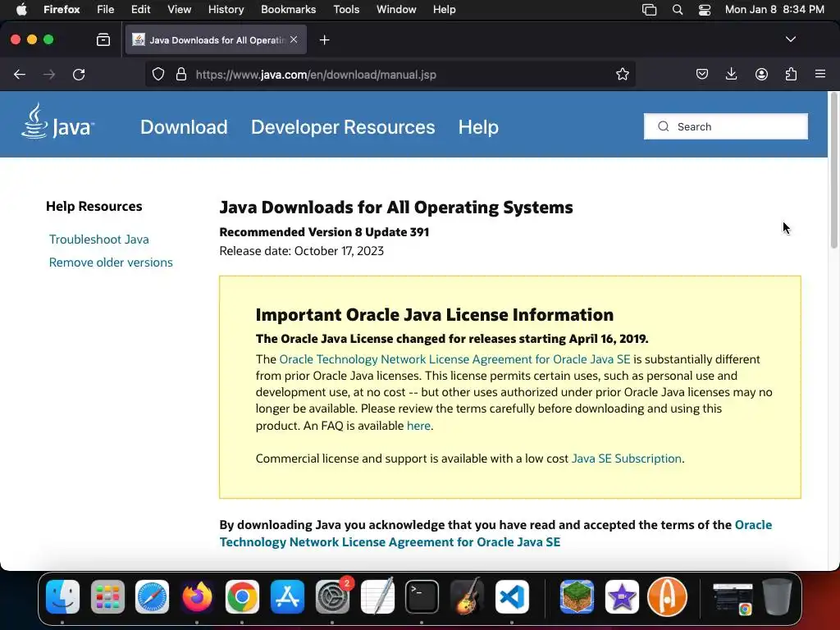Open Launchpad from the Dock
This screenshot has width=840, height=630.
point(107,596)
